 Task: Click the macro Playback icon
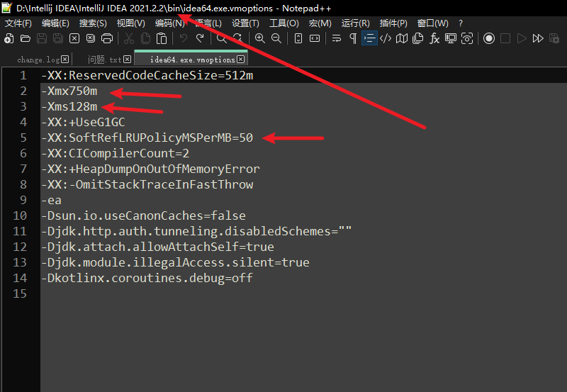(522, 38)
